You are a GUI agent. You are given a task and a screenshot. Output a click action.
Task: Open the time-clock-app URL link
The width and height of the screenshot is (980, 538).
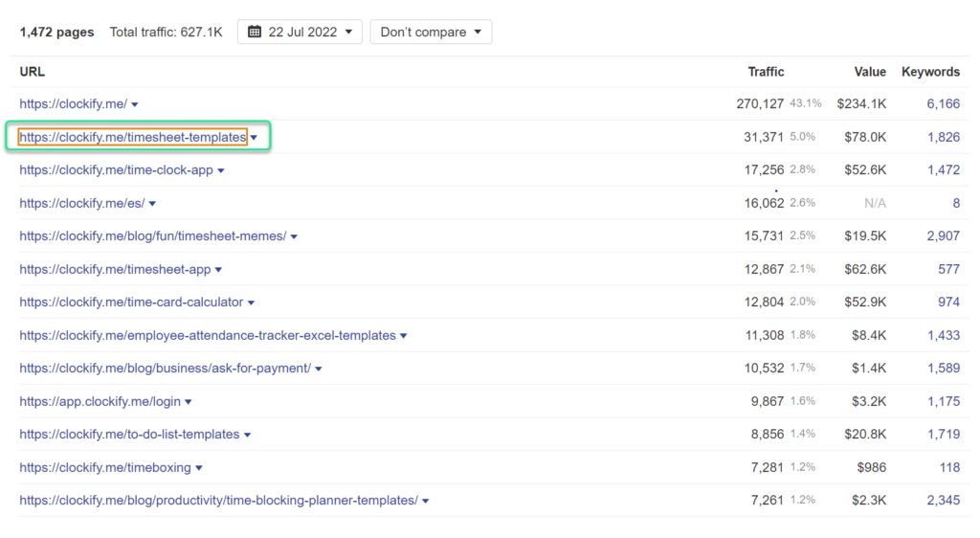(116, 170)
